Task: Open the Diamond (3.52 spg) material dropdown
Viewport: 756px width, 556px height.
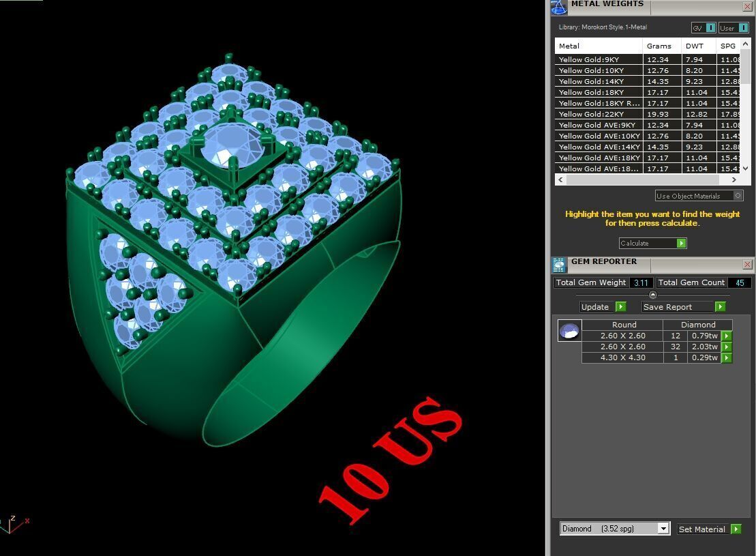Action: (663, 529)
